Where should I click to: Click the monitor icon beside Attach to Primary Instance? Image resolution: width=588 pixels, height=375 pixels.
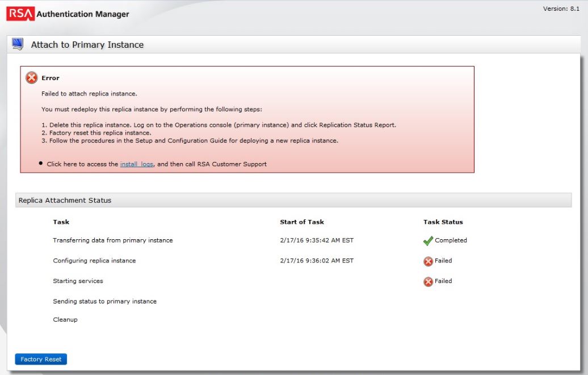click(x=18, y=44)
